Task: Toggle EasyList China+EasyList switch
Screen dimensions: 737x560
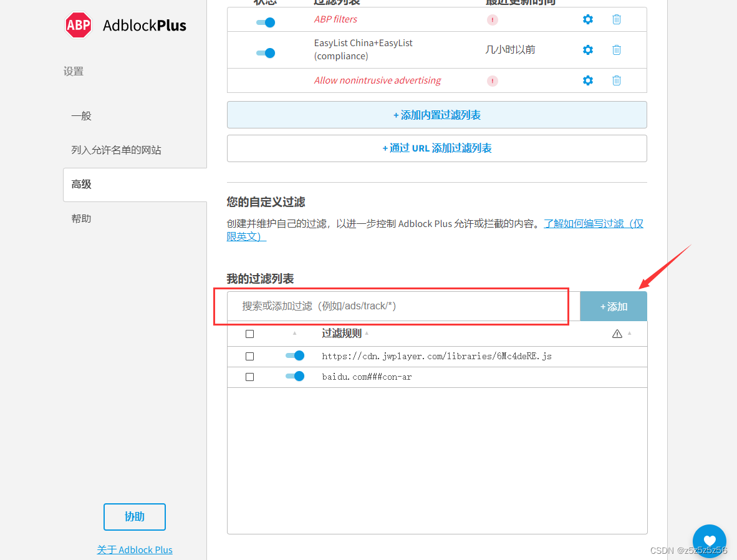Action: point(266,52)
